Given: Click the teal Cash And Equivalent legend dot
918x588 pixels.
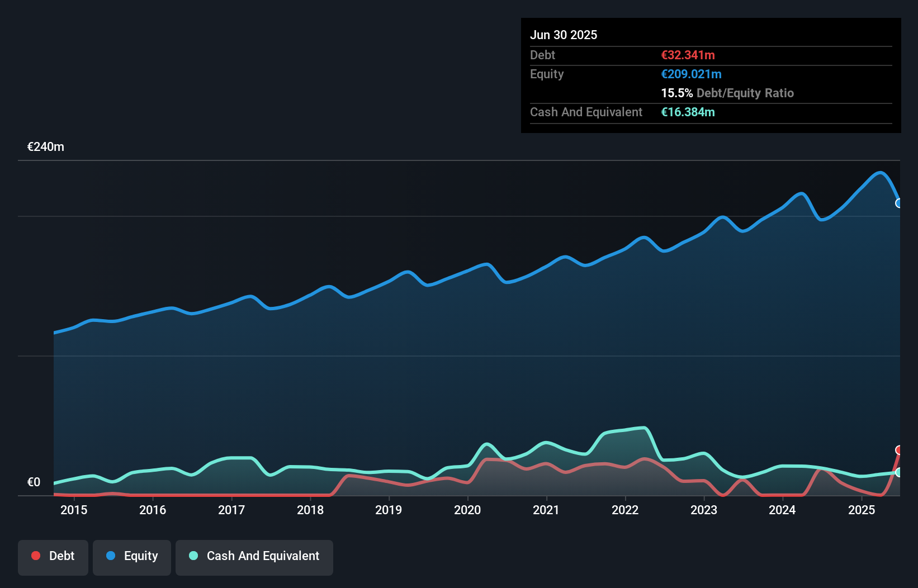Looking at the screenshot, I should click(193, 556).
